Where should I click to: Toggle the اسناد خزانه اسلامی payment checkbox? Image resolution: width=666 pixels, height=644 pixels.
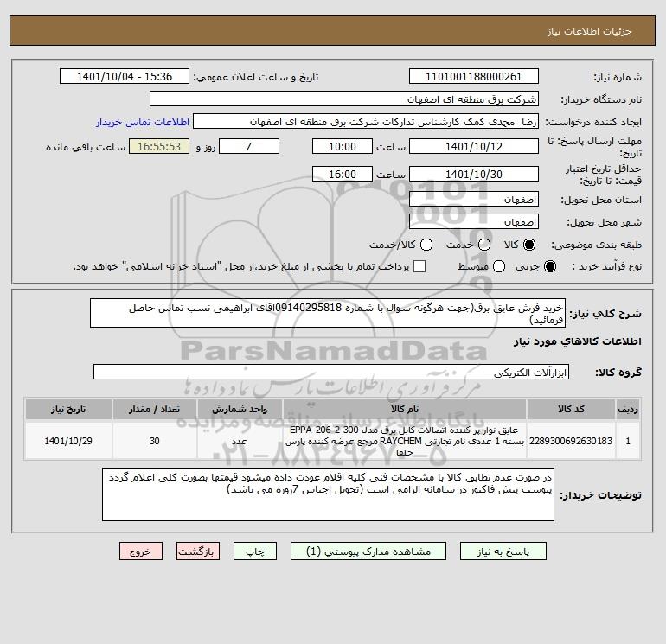click(x=419, y=266)
